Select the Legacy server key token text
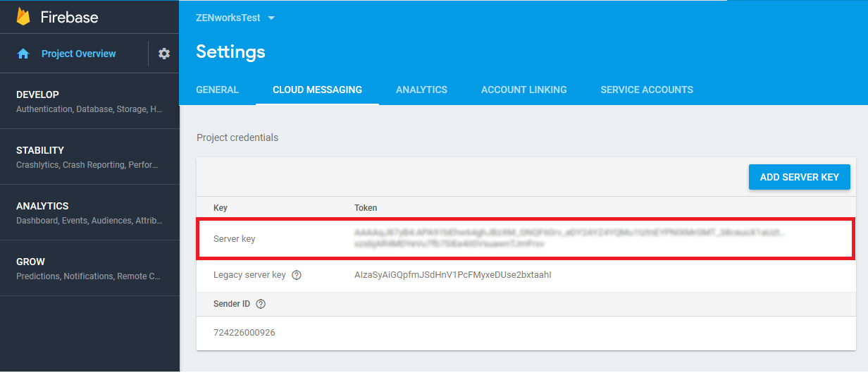 [452, 275]
